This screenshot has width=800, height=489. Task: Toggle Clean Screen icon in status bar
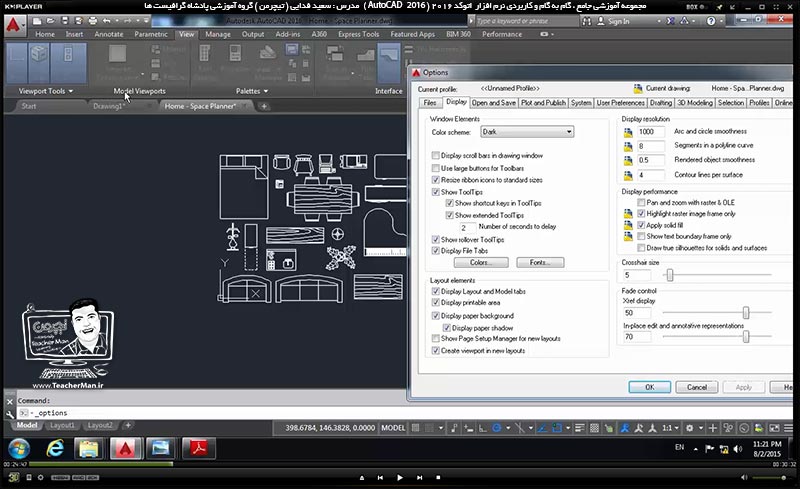(x=774, y=428)
